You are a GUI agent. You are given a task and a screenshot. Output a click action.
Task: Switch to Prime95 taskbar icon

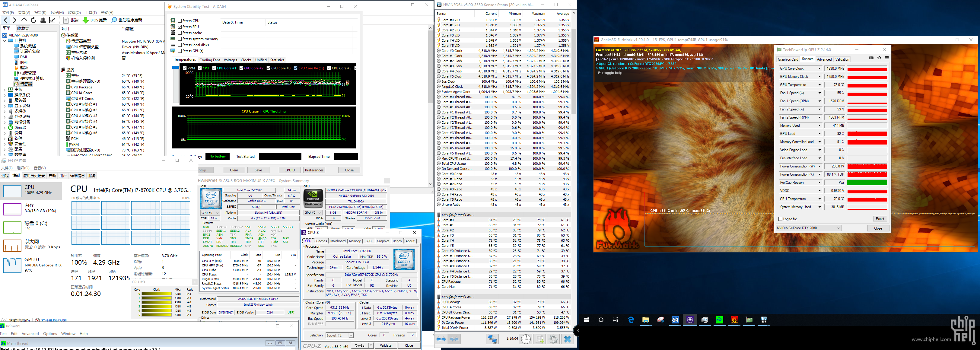click(719, 320)
